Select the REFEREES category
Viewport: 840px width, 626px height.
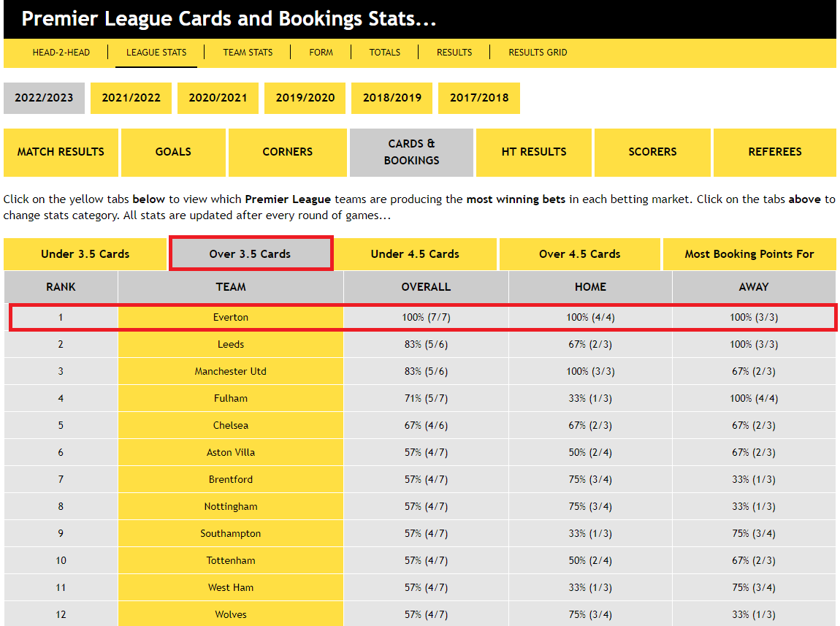[774, 152]
